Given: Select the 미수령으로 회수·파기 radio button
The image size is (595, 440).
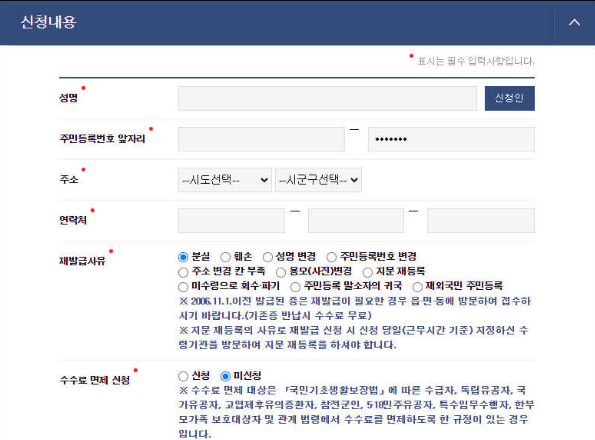Looking at the screenshot, I should point(183,287).
